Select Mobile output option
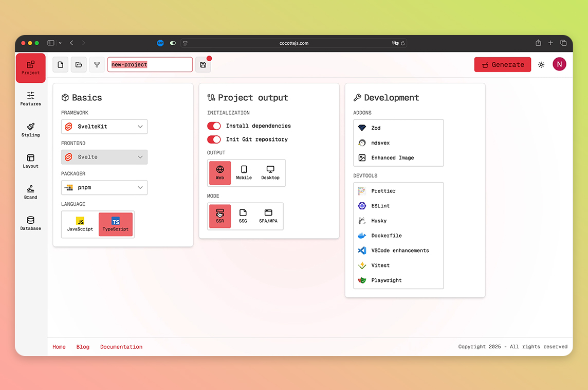This screenshot has height=390, width=588. coord(244,173)
